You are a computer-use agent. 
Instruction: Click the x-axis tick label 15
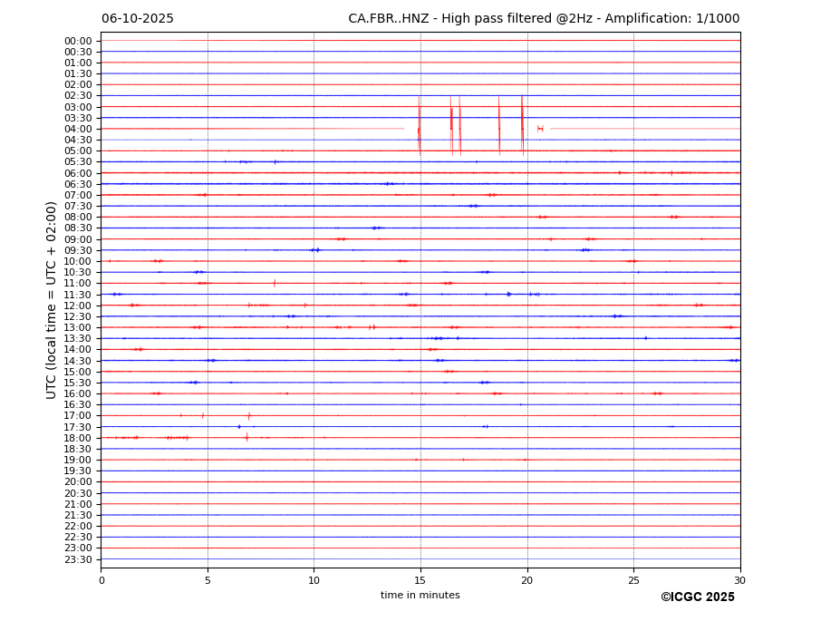pyautogui.click(x=420, y=580)
